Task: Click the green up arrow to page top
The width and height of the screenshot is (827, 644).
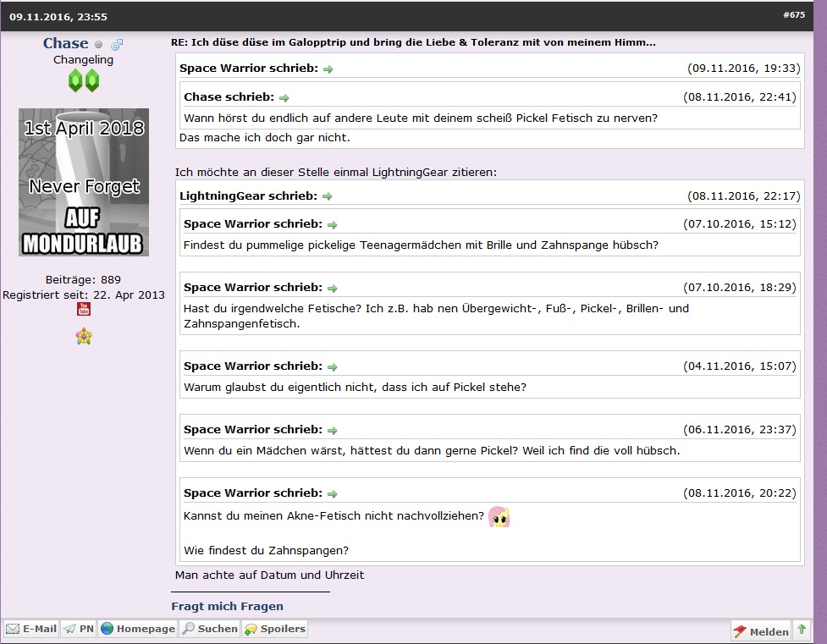Action: pyautogui.click(x=802, y=630)
